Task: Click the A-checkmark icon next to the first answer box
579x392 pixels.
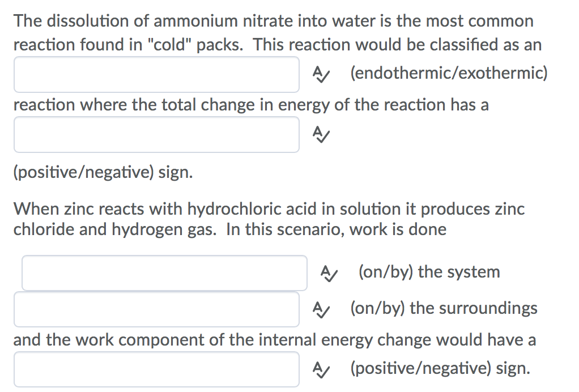Action: point(320,75)
